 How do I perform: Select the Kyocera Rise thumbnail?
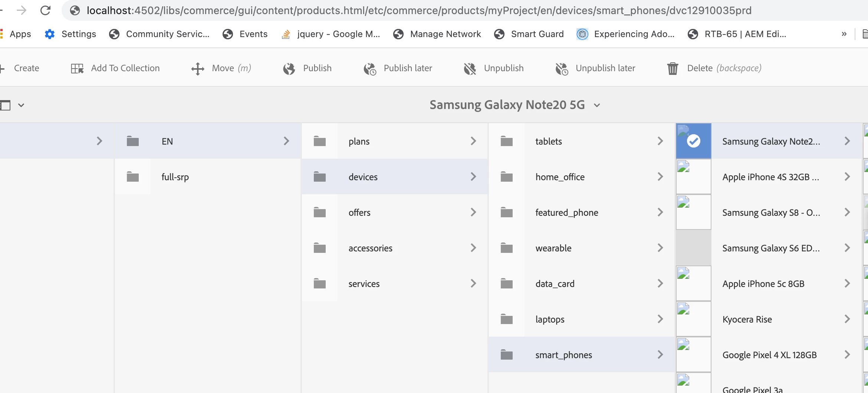point(694,319)
